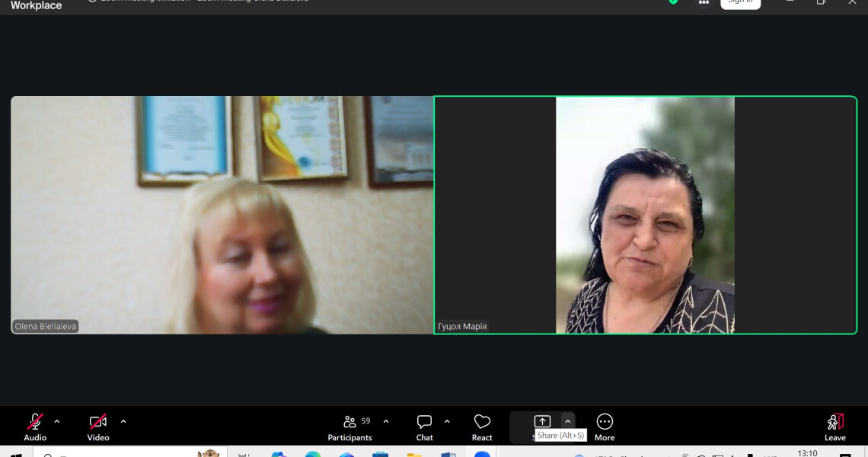This screenshot has width=868, height=457.
Task: Turn on the camera with the Video button
Action: tap(98, 427)
